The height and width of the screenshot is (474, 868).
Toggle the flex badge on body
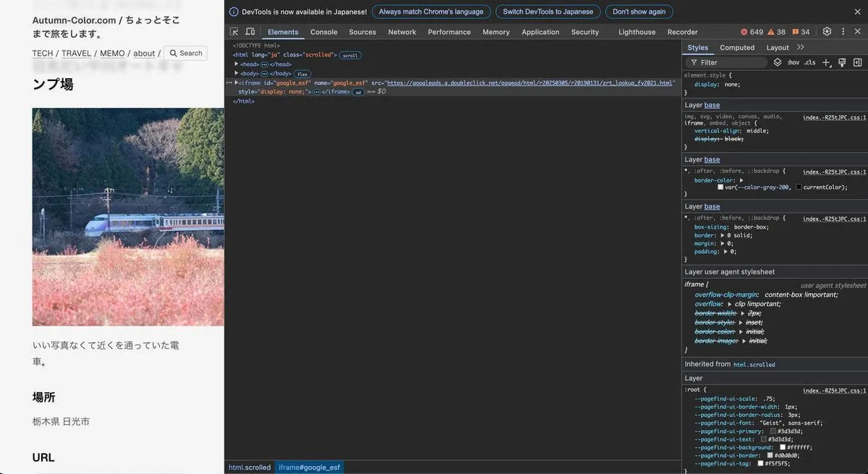(302, 74)
